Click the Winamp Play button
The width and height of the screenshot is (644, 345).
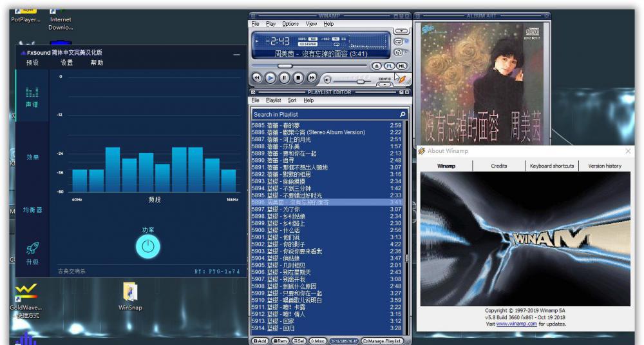click(270, 77)
